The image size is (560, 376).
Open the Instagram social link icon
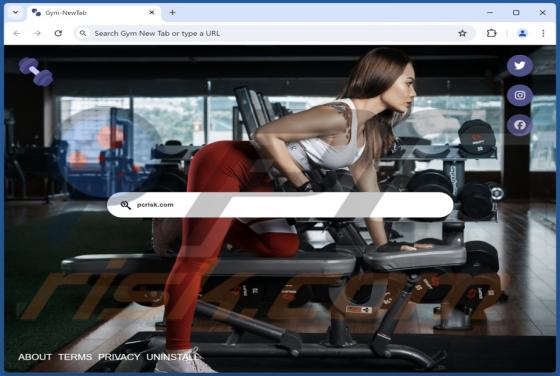click(x=520, y=95)
